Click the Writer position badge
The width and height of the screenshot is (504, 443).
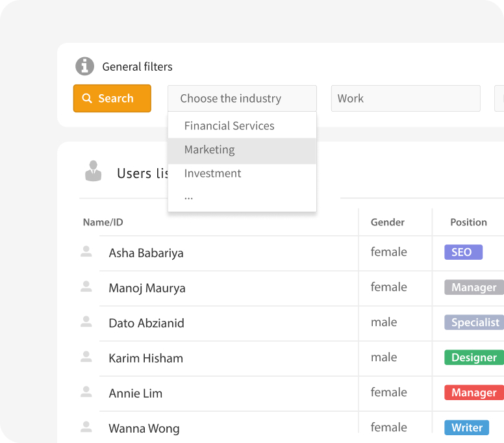(467, 427)
